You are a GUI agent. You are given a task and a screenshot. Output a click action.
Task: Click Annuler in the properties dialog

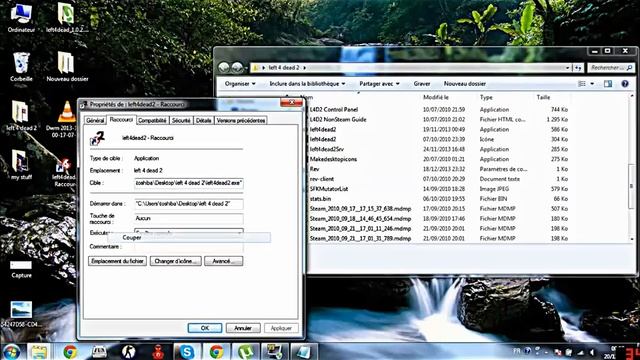tap(243, 328)
